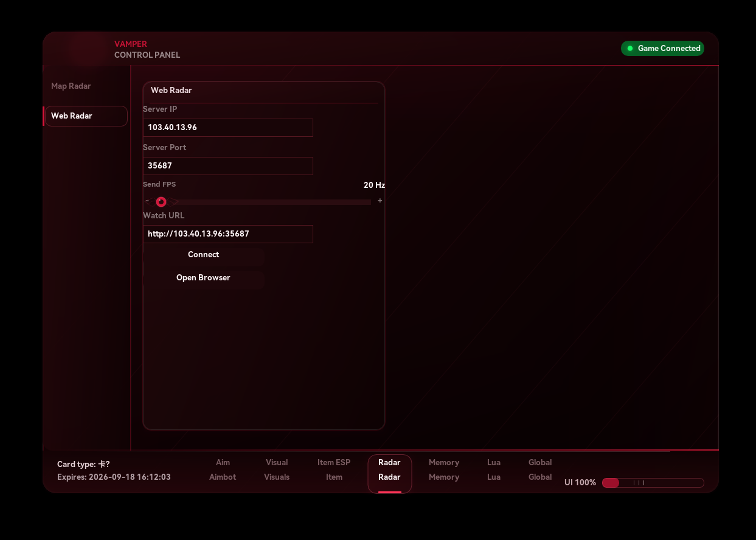Click the Watch URL field
The width and height of the screenshot is (756, 540).
pos(228,234)
